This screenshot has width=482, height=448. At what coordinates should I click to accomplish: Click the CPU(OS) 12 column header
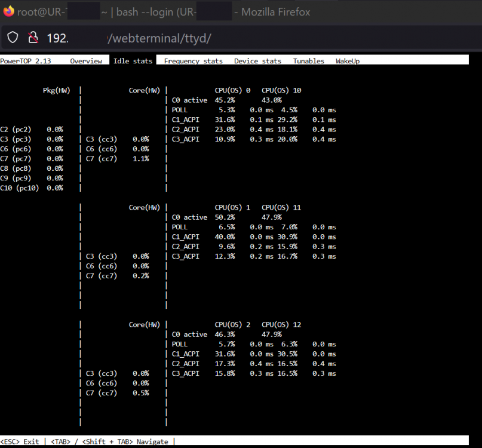[281, 325]
